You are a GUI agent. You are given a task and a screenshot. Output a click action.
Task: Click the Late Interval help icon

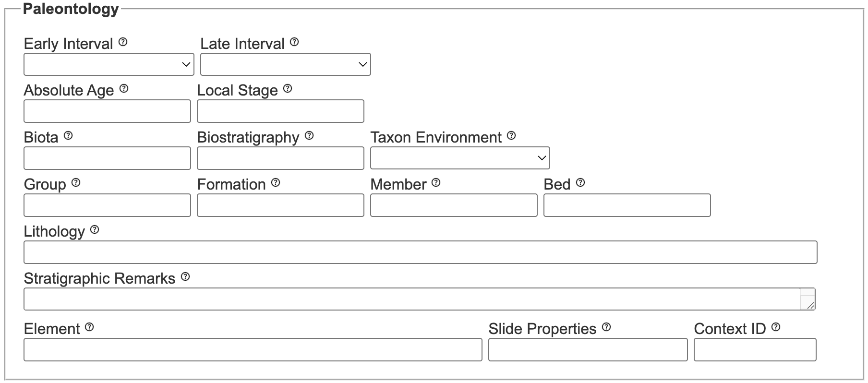click(294, 43)
